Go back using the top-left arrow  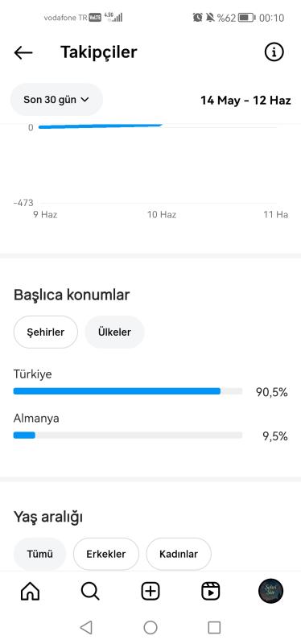[x=23, y=52]
